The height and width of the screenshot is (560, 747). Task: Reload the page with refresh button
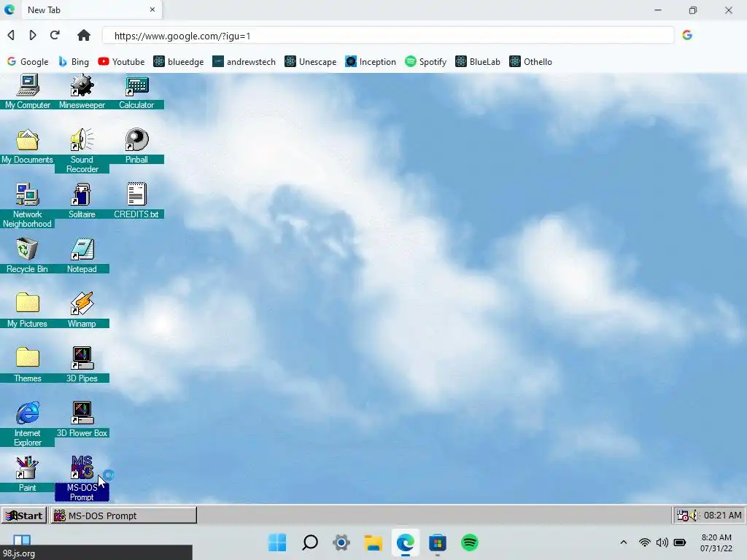(x=55, y=35)
